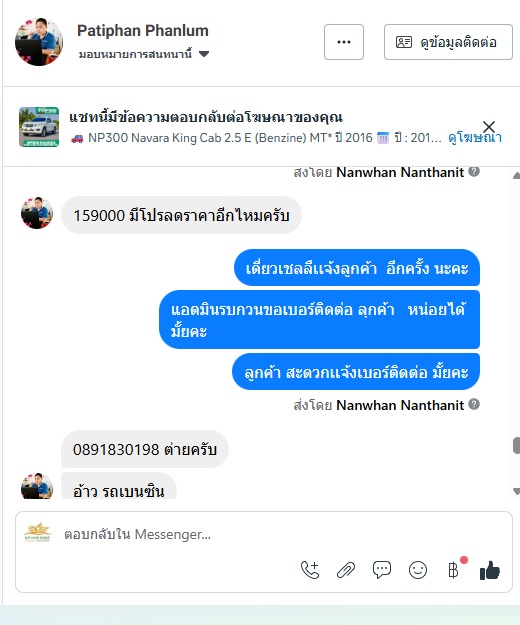The width and height of the screenshot is (520, 625).
Task: Open the ดูโฆษณา ad link
Action: tap(474, 138)
